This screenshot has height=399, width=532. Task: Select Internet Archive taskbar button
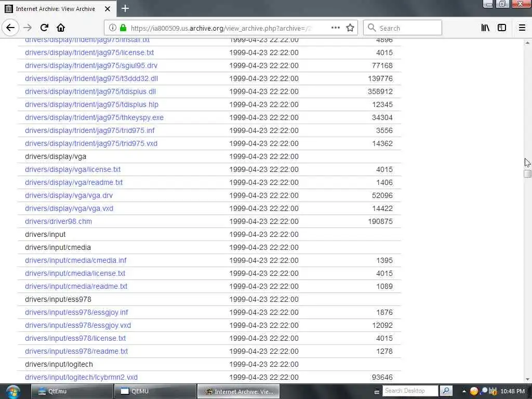(x=238, y=391)
